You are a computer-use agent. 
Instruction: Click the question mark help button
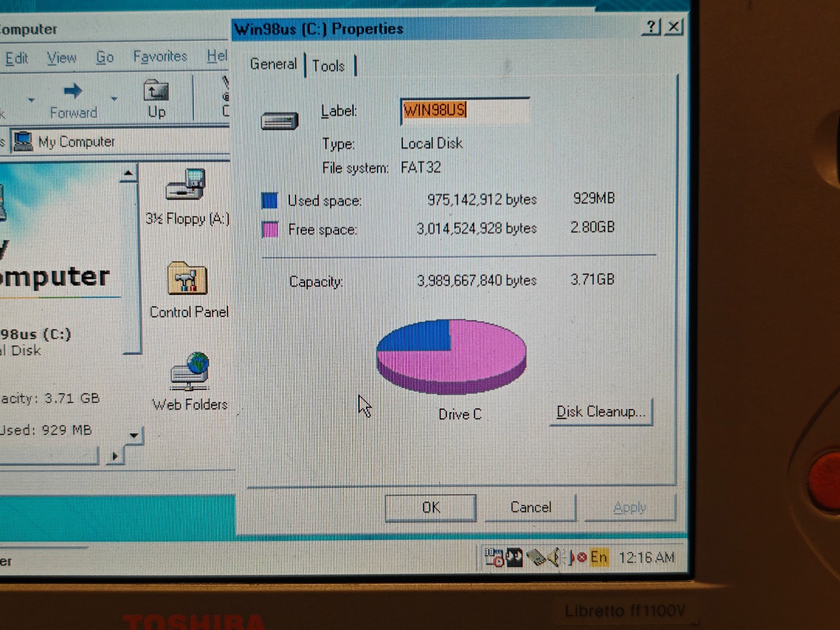tap(652, 26)
